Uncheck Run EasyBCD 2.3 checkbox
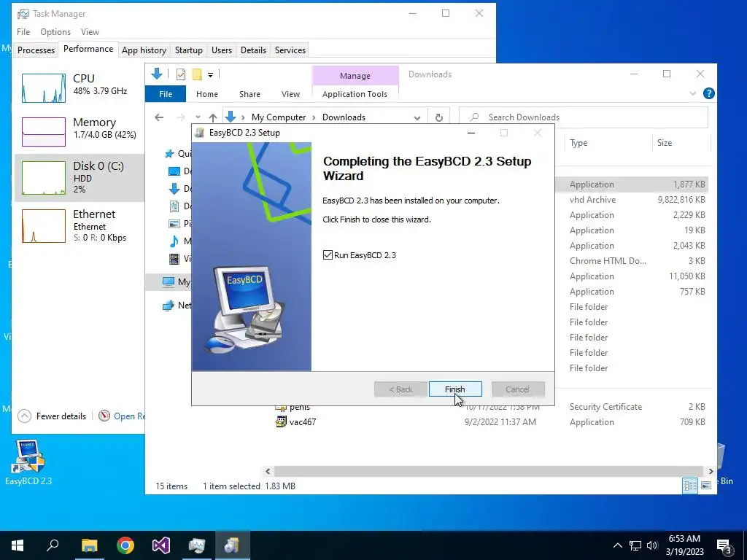 pos(328,255)
